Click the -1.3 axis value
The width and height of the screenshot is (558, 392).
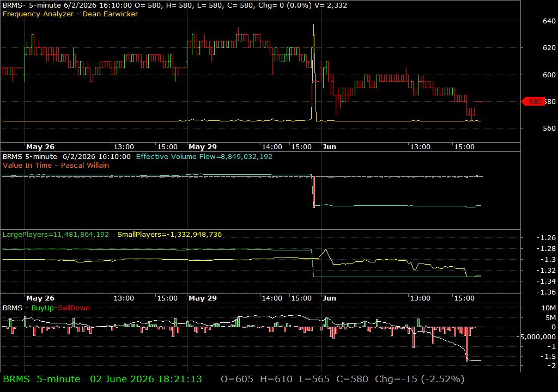548,259
